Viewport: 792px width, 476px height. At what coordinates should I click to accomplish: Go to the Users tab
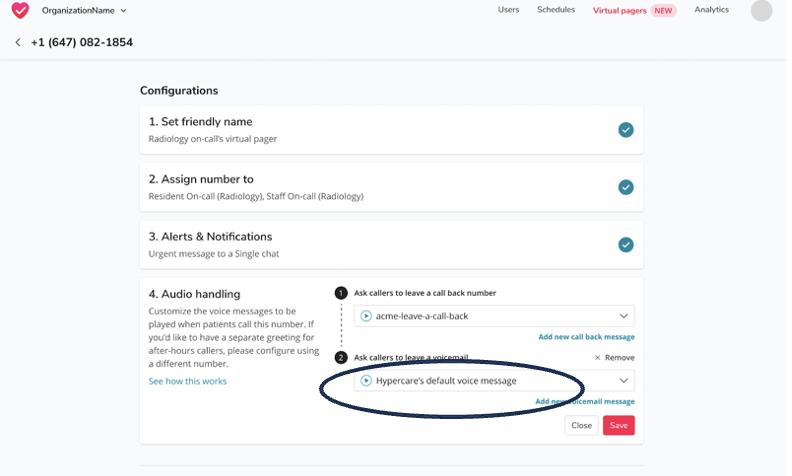508,10
